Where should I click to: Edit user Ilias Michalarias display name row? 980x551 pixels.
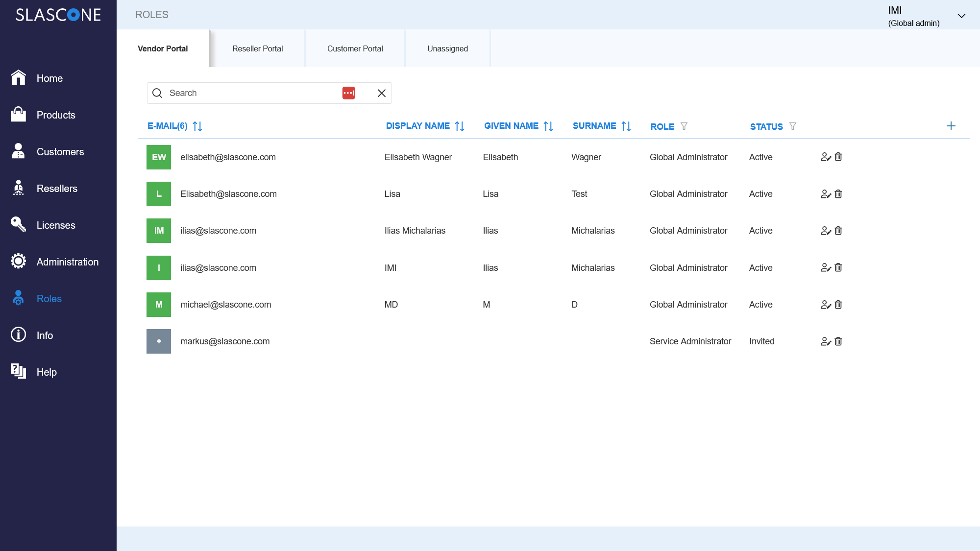point(826,231)
